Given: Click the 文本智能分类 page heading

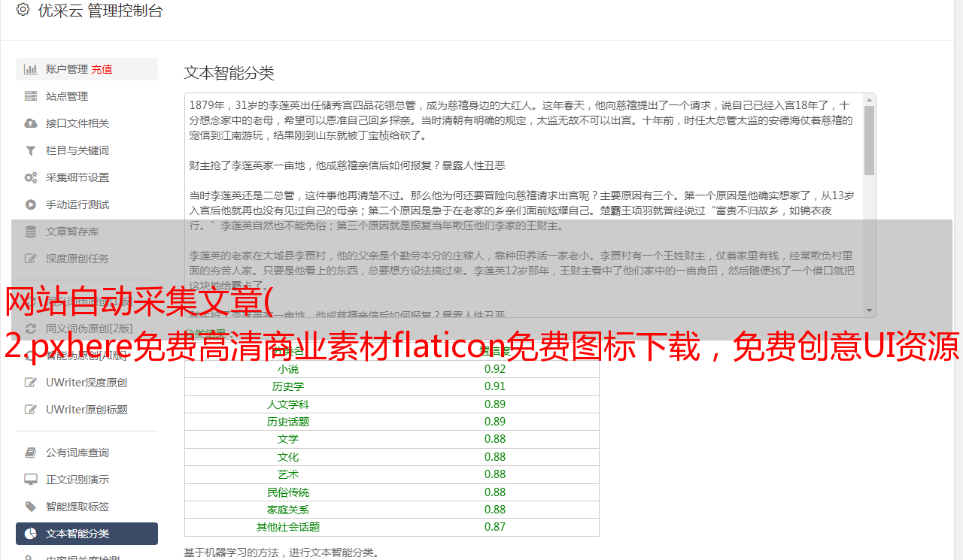Looking at the screenshot, I should (229, 73).
